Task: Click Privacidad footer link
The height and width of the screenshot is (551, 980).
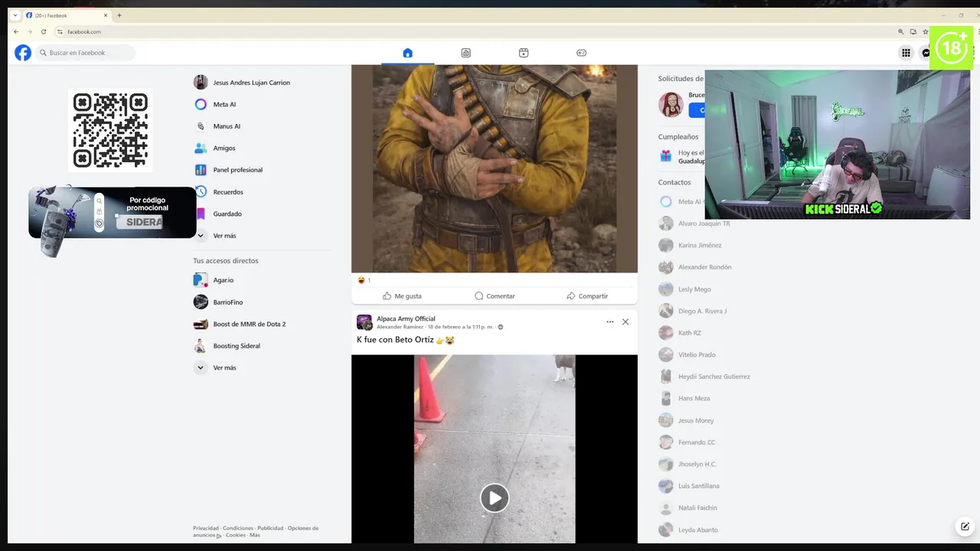Action: tap(206, 528)
